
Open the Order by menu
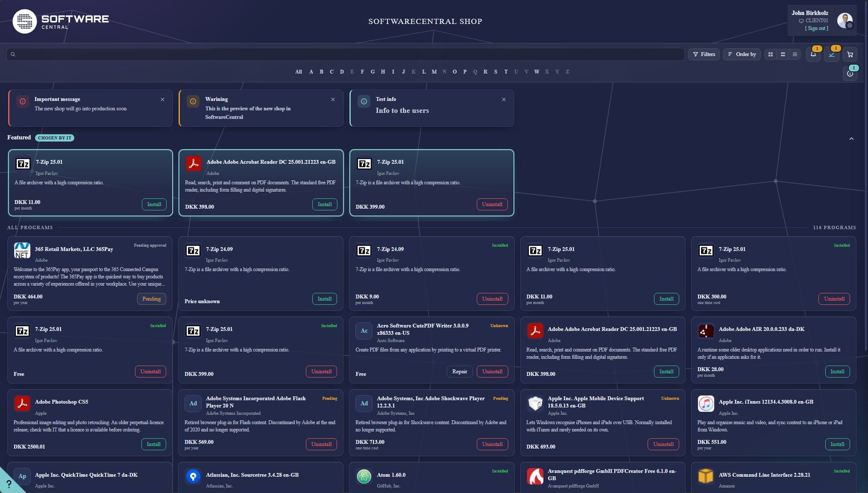(x=742, y=54)
